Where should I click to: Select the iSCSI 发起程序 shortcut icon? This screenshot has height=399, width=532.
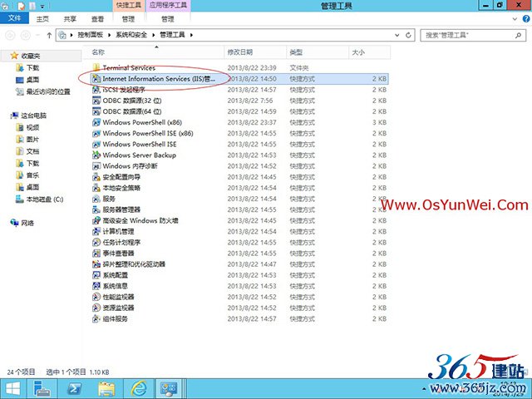96,90
